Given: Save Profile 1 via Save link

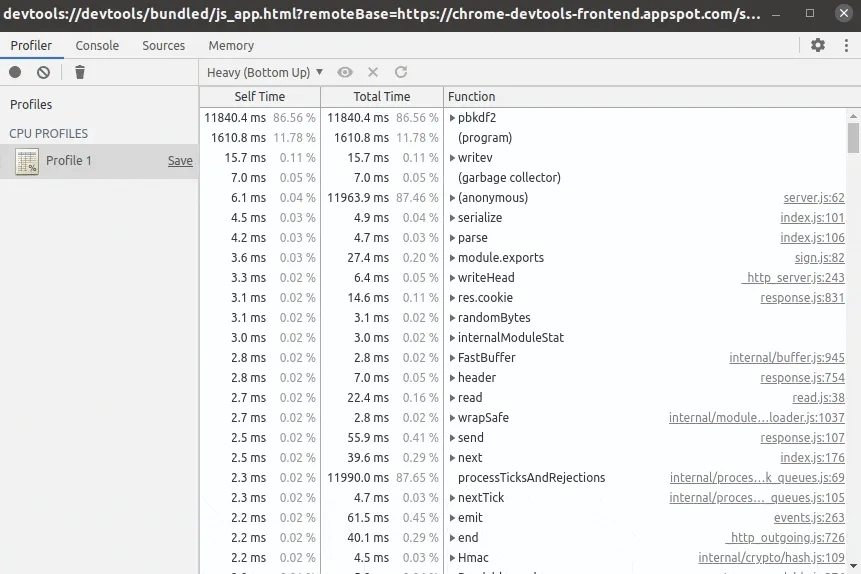Looking at the screenshot, I should [180, 161].
